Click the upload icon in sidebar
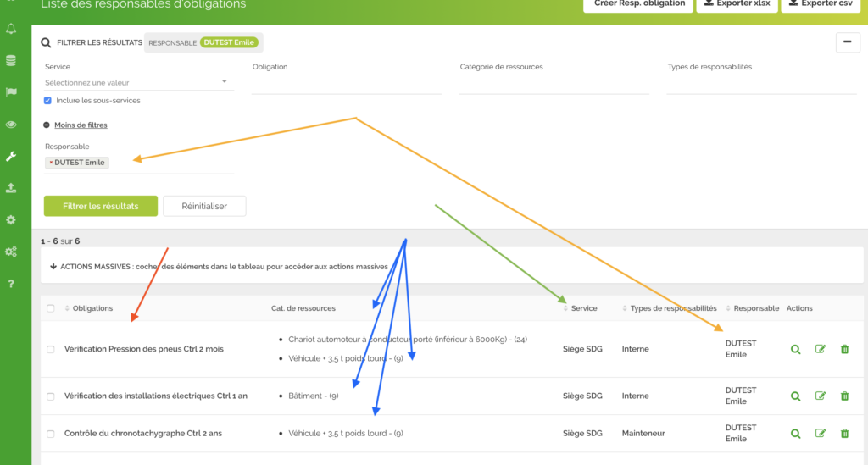 pos(11,188)
